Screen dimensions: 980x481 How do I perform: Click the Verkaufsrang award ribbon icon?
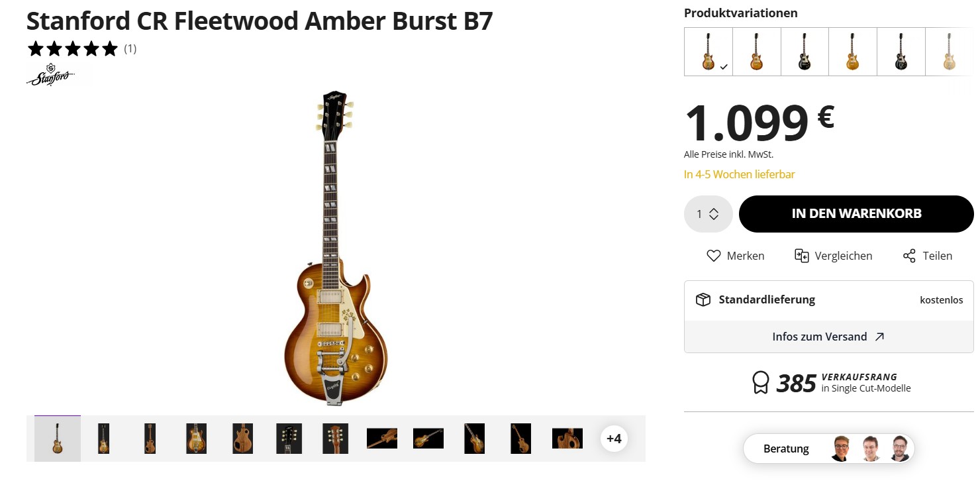pyautogui.click(x=761, y=382)
